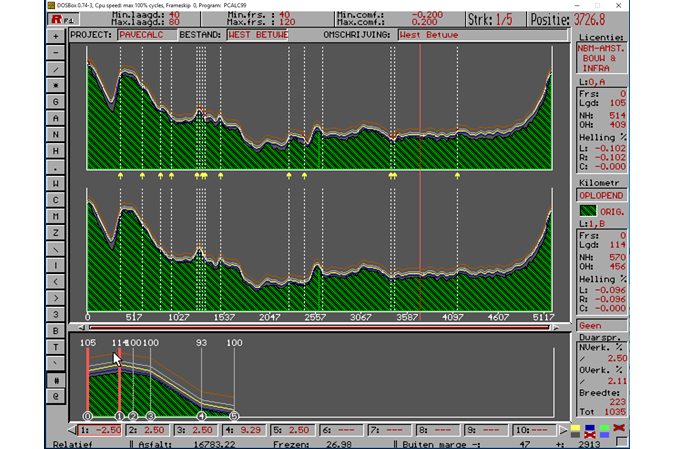Click the OMSCHRIJVING field West Betuwe
The image size is (675, 449).
click(483, 35)
